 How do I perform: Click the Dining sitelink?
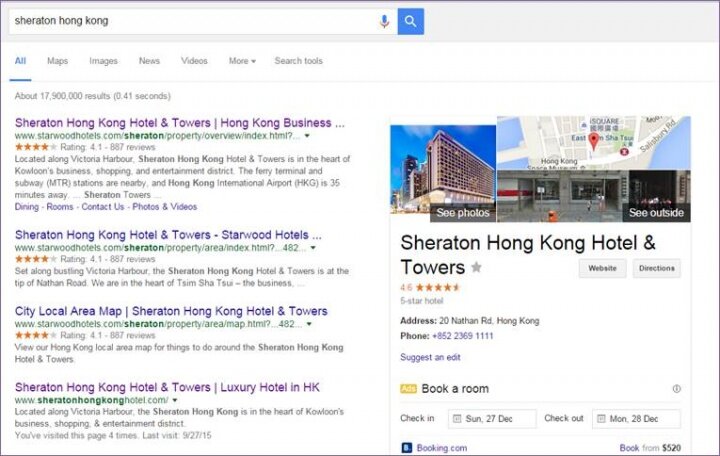(27, 207)
